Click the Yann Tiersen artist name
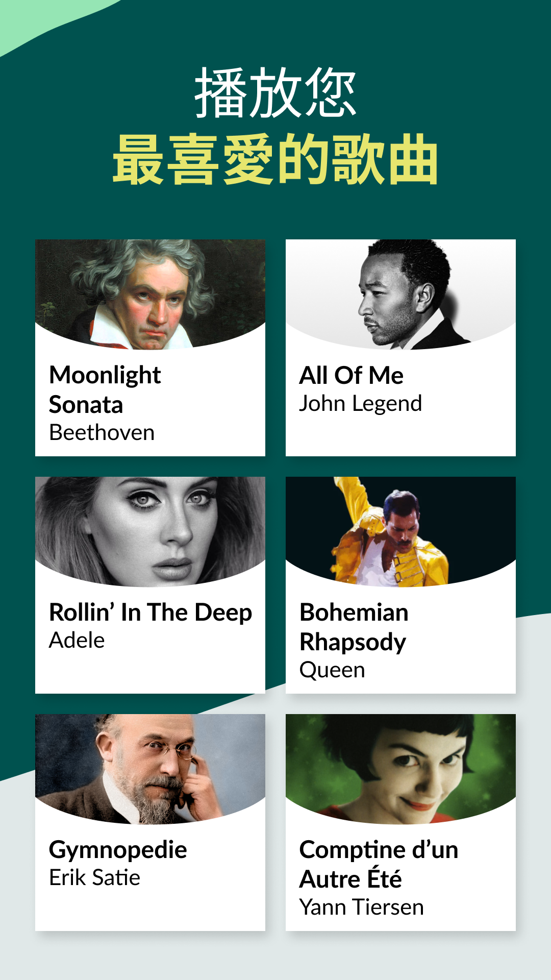 coord(361,908)
